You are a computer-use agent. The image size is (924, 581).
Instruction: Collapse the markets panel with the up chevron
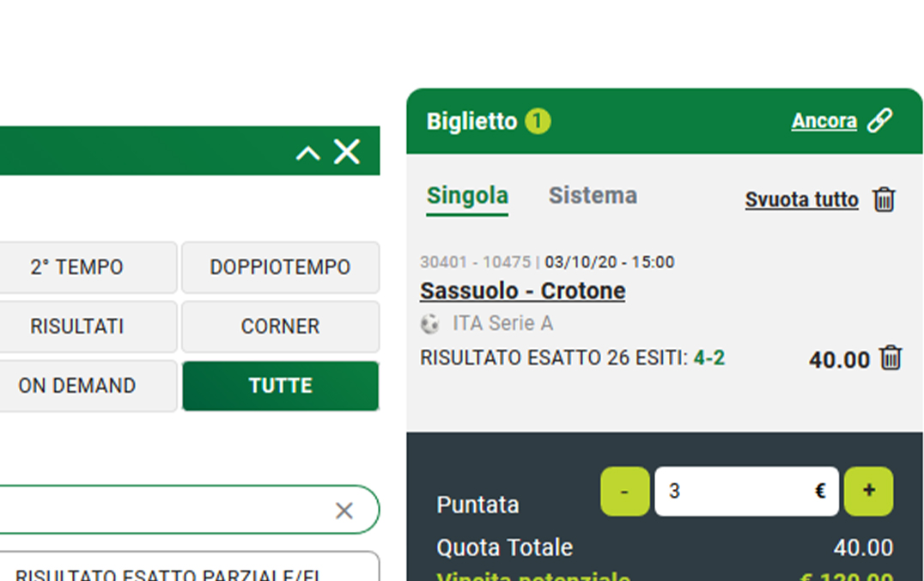point(307,153)
